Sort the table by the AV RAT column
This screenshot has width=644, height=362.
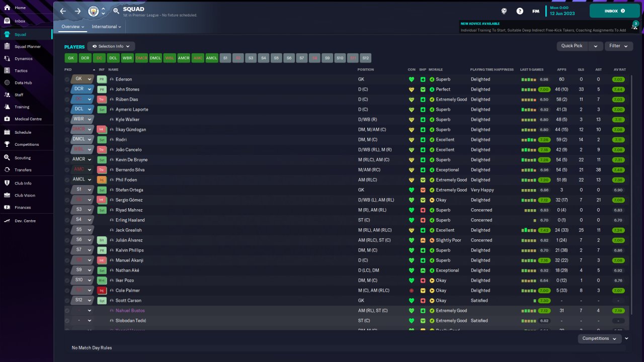click(620, 69)
